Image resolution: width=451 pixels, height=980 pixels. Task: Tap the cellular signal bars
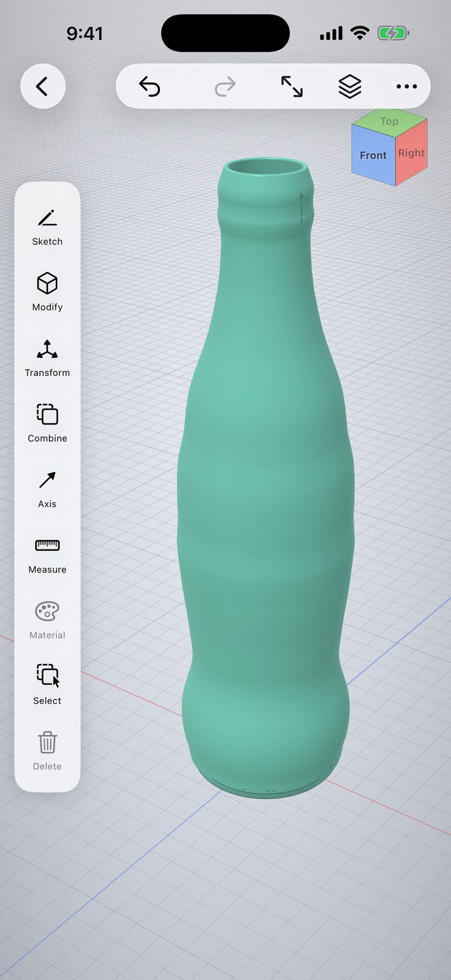332,33
